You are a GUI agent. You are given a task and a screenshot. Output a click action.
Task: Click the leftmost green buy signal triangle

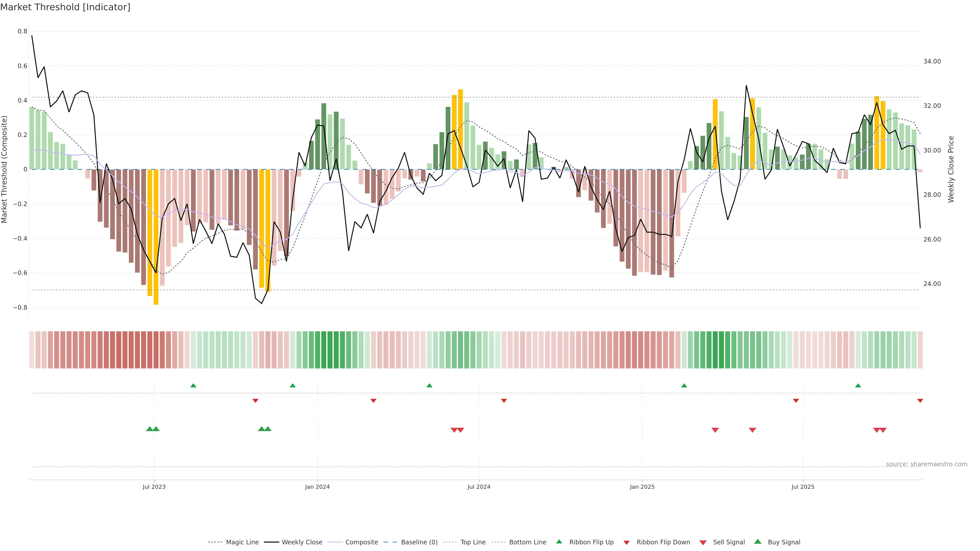[150, 429]
